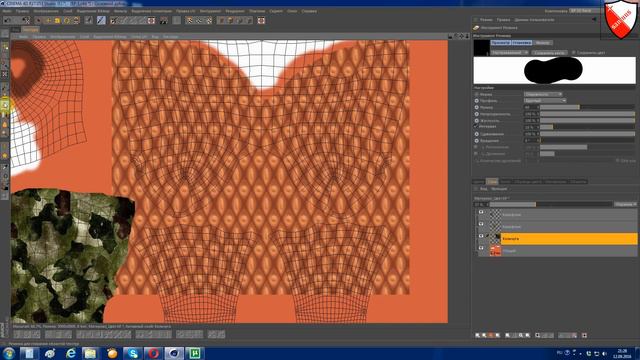Open the Вид menu in the layers panel
This screenshot has height=360, width=640.
(x=483, y=189)
